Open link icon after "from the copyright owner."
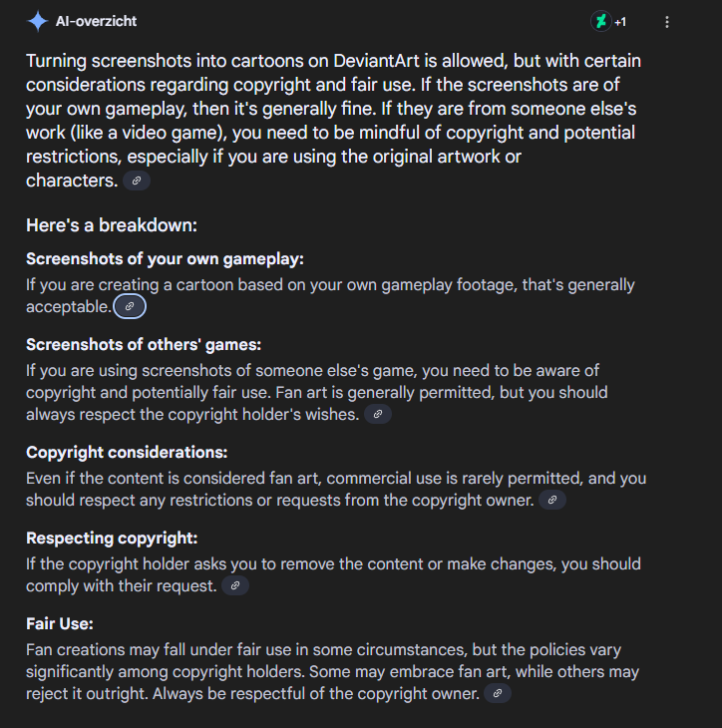This screenshot has width=722, height=728. coord(552,500)
